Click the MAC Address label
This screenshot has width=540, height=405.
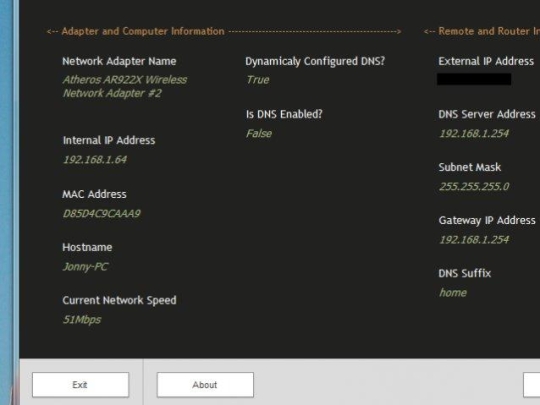(94, 194)
